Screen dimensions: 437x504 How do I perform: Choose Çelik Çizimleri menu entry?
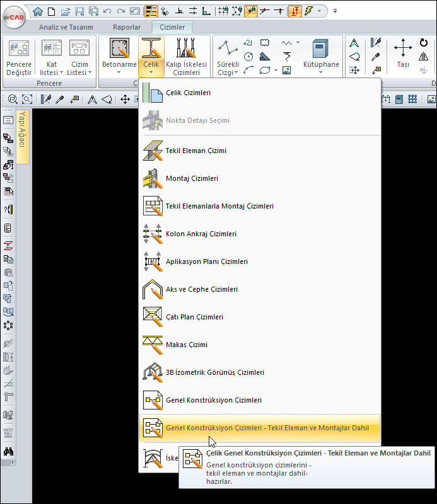pos(260,93)
